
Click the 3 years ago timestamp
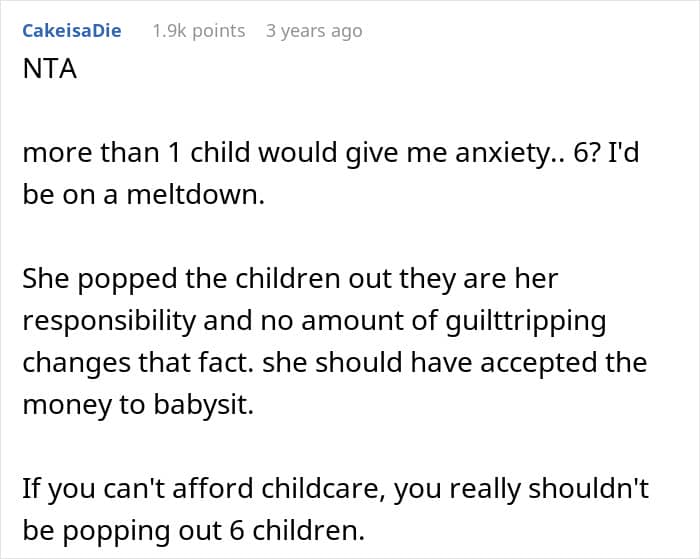314,31
